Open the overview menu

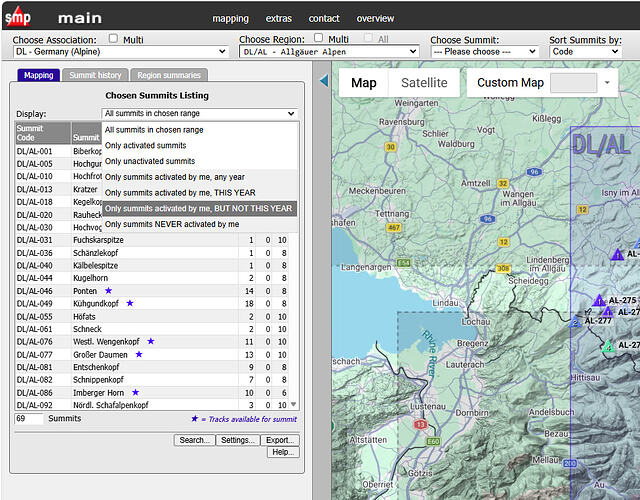[375, 18]
